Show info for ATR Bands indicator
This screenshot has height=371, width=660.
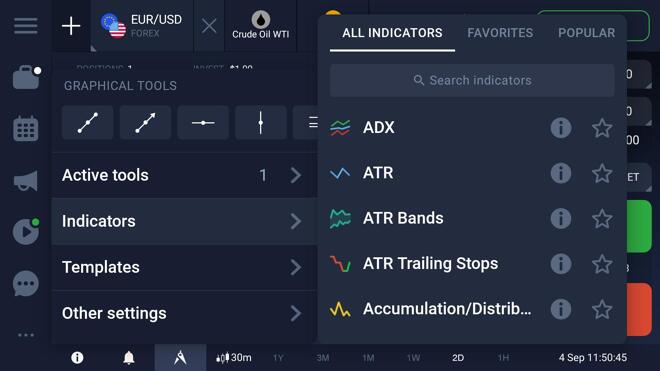[x=561, y=219]
